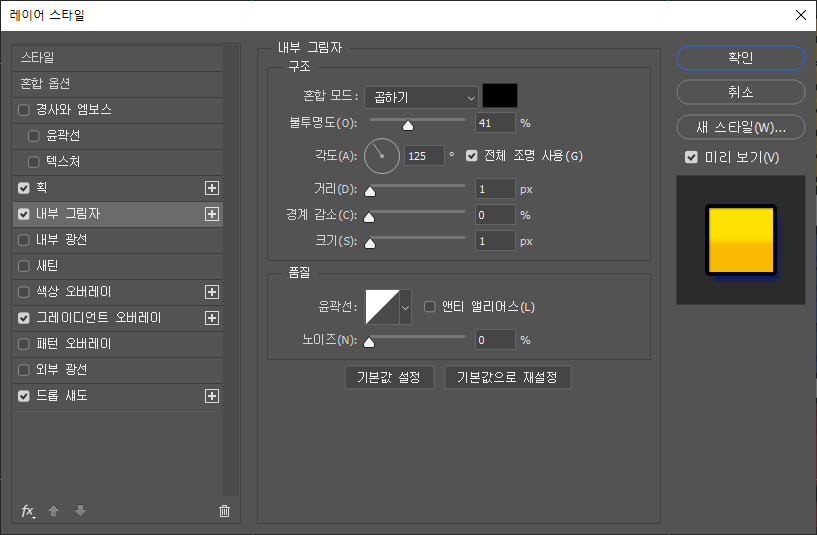Open the 그레이디언트 오버레이 settings row
The height and width of the screenshot is (535, 817).
point(118,318)
